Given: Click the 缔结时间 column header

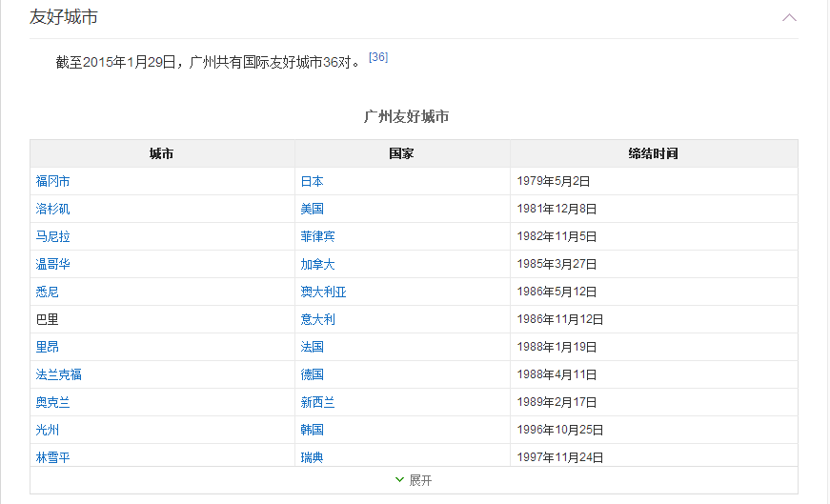Looking at the screenshot, I should click(x=653, y=153).
